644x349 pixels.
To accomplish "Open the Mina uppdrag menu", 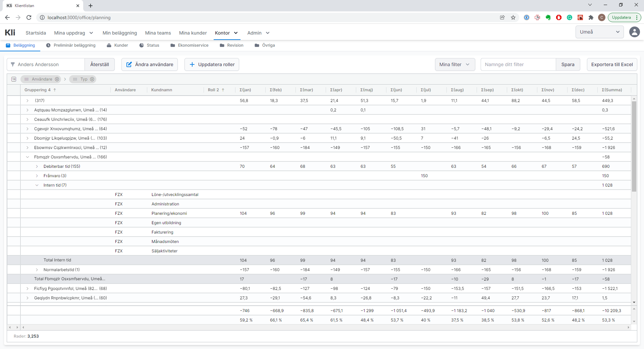I will click(73, 33).
